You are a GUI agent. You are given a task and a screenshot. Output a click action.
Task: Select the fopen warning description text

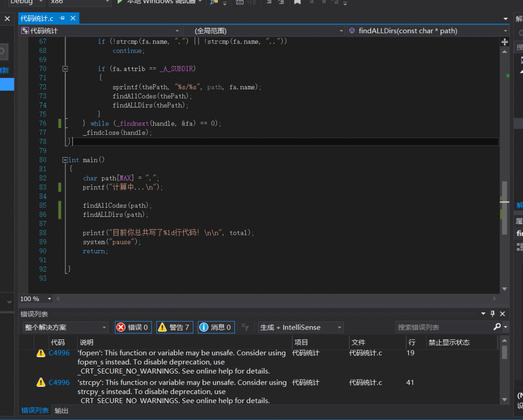182,362
